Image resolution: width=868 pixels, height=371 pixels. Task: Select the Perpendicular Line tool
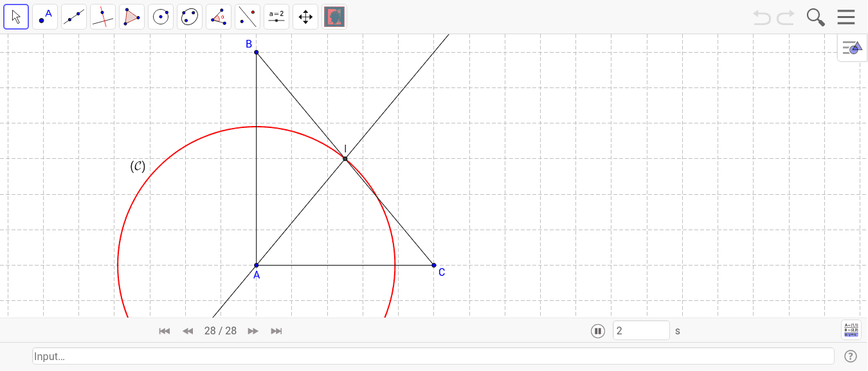(103, 17)
